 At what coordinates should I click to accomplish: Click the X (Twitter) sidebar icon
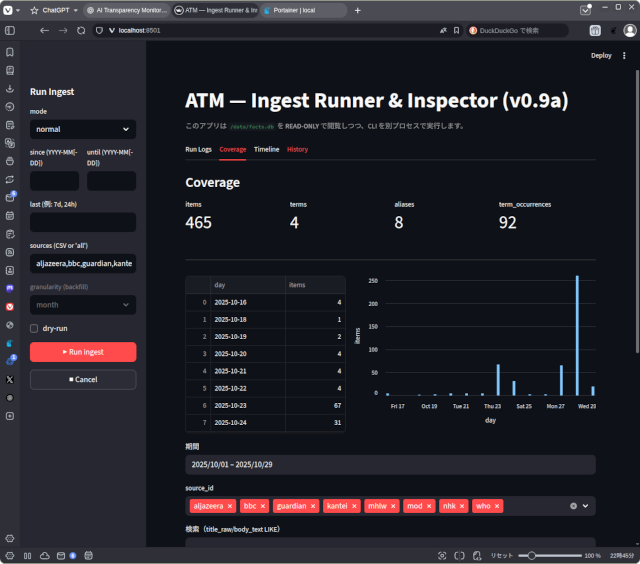10,379
